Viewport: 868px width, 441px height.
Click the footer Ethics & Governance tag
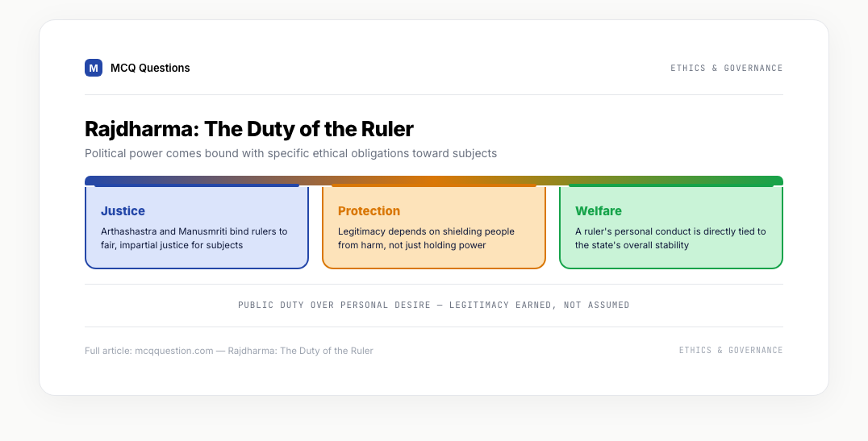(731, 350)
